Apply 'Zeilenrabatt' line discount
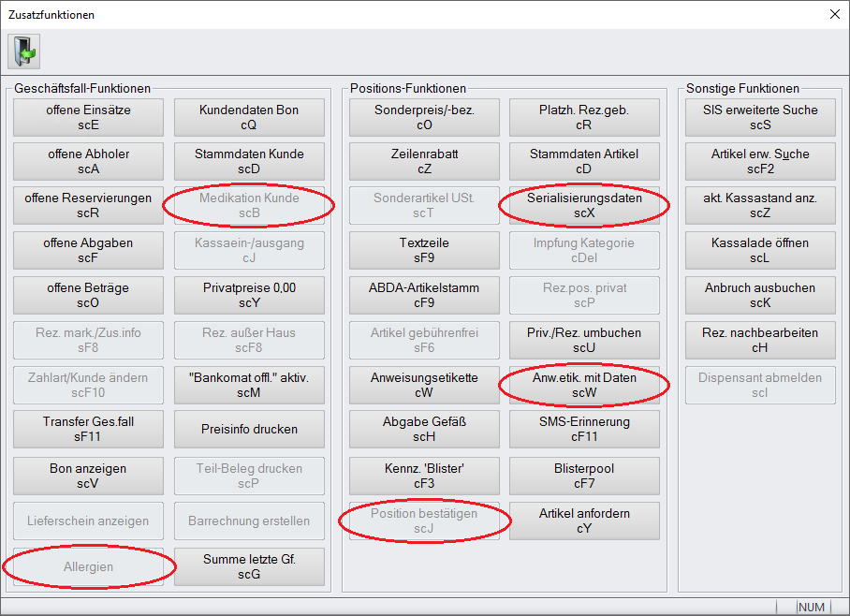Image resolution: width=850 pixels, height=616 pixels. (x=424, y=161)
